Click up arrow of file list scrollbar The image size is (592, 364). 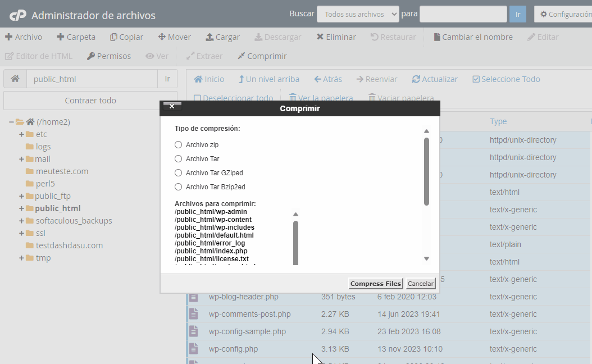[x=295, y=215]
